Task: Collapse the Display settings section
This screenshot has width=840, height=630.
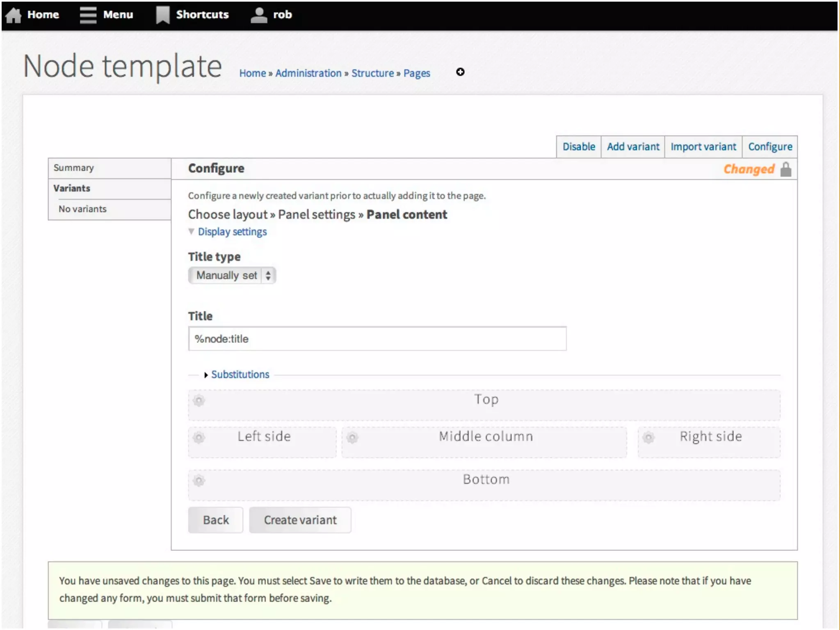Action: click(232, 232)
